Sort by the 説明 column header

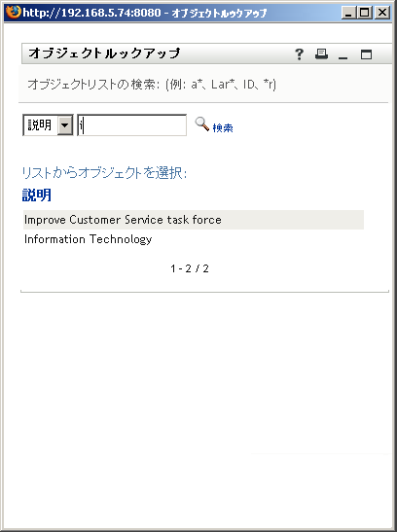coord(37,195)
